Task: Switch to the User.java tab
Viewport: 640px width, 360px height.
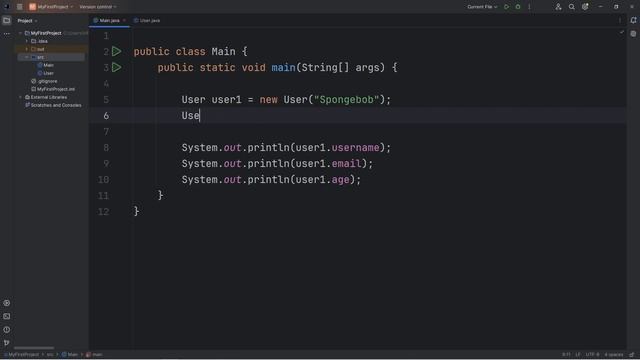Action: click(x=147, y=20)
